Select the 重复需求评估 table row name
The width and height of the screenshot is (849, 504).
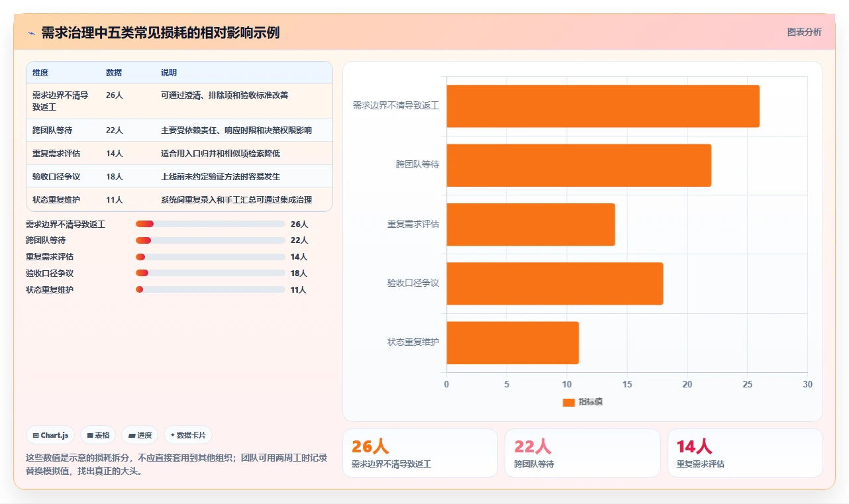coord(56,153)
